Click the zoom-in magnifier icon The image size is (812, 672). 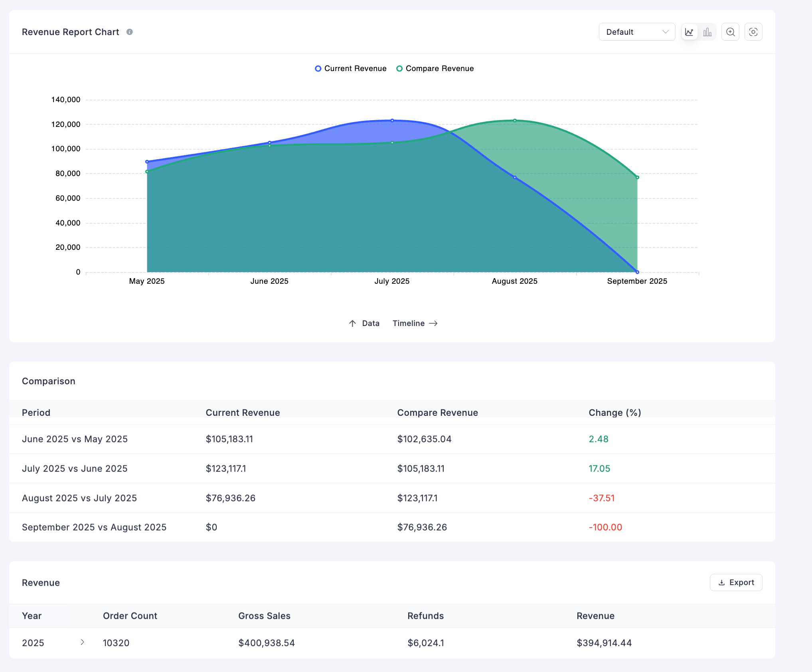[730, 32]
